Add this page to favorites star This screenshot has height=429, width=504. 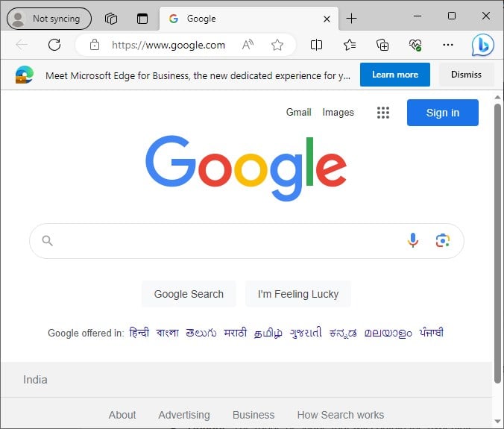click(x=277, y=45)
